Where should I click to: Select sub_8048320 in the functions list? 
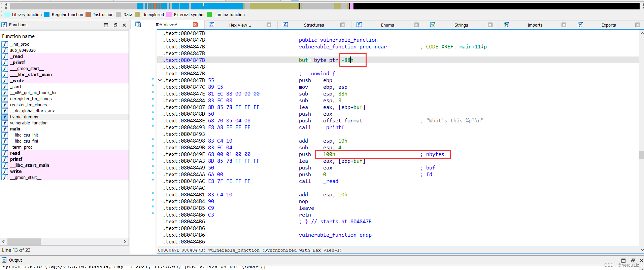23,50
